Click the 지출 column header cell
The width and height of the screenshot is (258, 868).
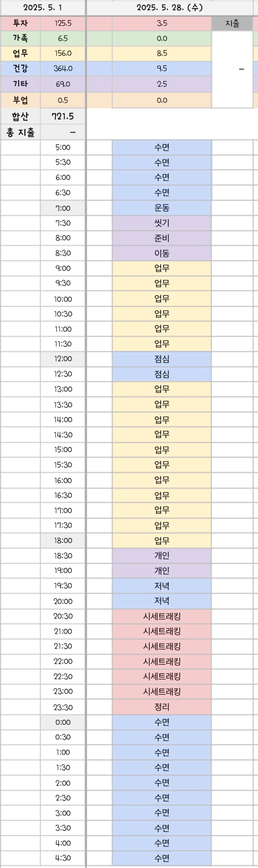[x=232, y=23]
